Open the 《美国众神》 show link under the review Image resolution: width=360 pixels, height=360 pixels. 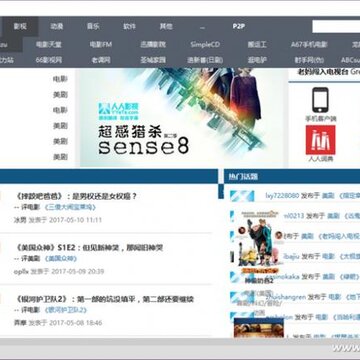(61, 259)
